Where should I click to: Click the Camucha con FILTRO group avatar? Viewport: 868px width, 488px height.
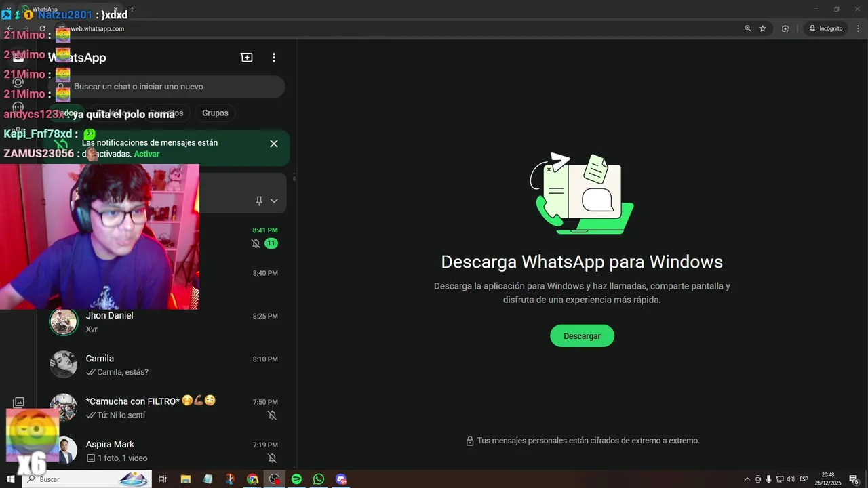[63, 407]
